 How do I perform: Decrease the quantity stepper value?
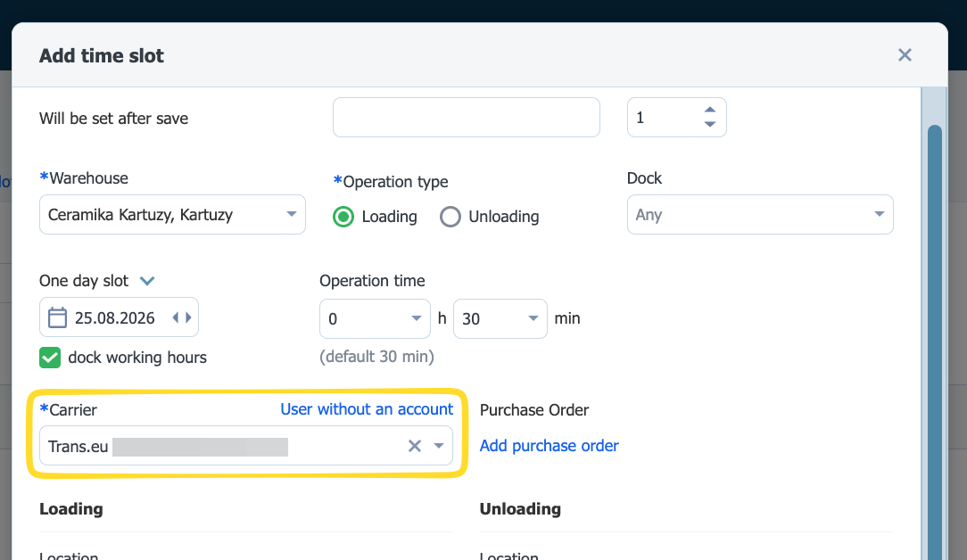click(710, 125)
